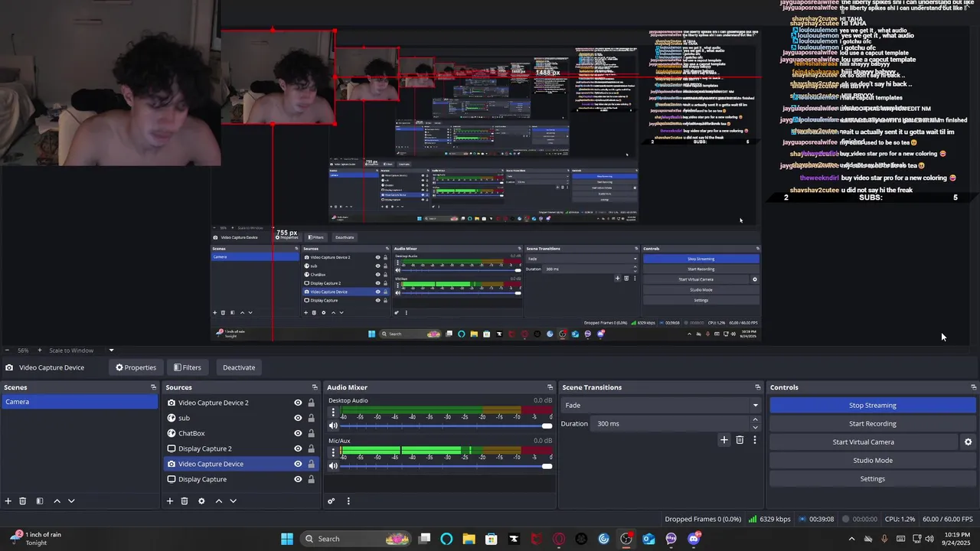
Task: Open preview scale dropdown arrow
Action: [x=111, y=350]
